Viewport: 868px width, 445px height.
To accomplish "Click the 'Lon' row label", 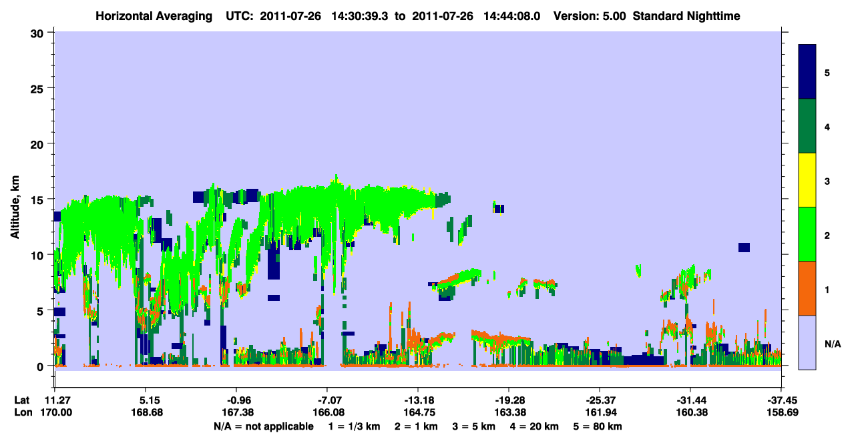I will pyautogui.click(x=22, y=413).
